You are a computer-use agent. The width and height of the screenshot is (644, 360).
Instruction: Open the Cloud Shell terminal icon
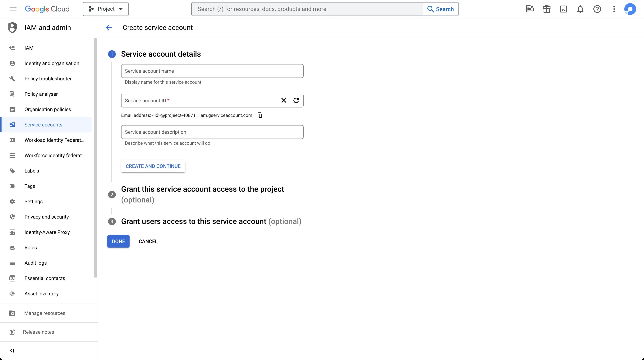click(563, 9)
